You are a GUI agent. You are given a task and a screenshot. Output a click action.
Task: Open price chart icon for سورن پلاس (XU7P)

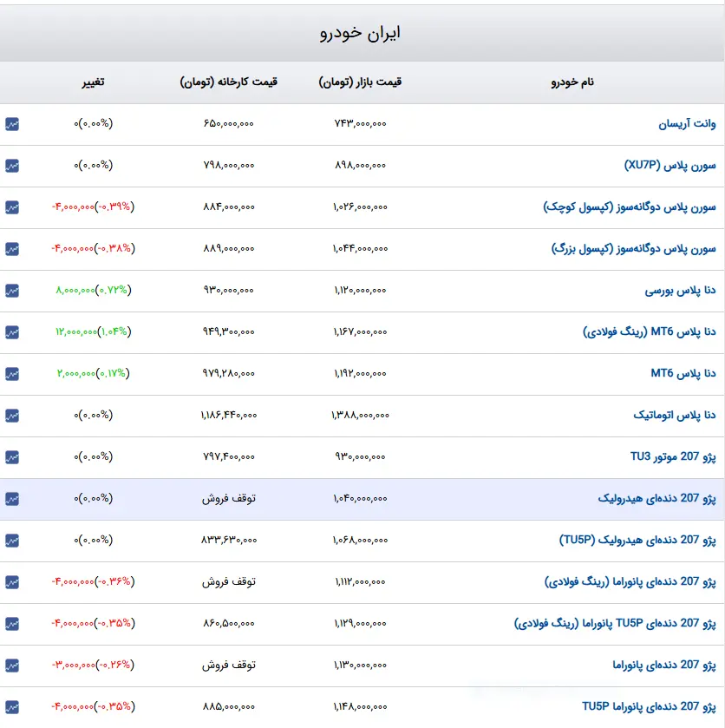pyautogui.click(x=11, y=166)
